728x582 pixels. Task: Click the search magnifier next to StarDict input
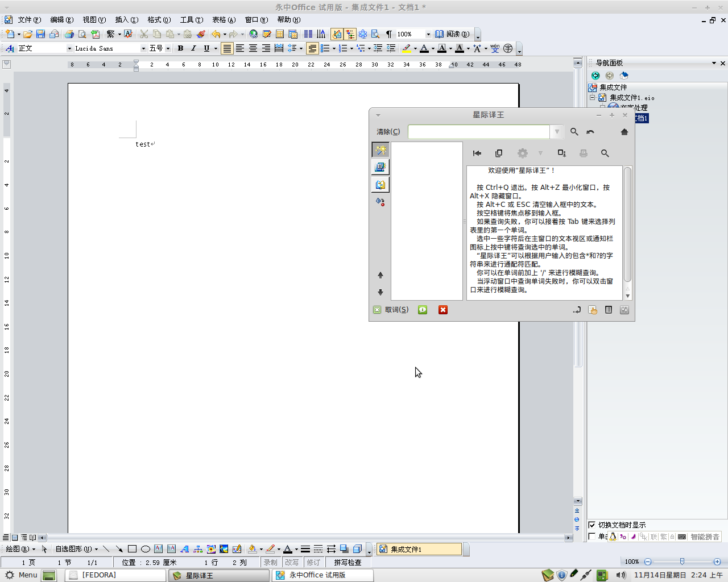pos(574,132)
